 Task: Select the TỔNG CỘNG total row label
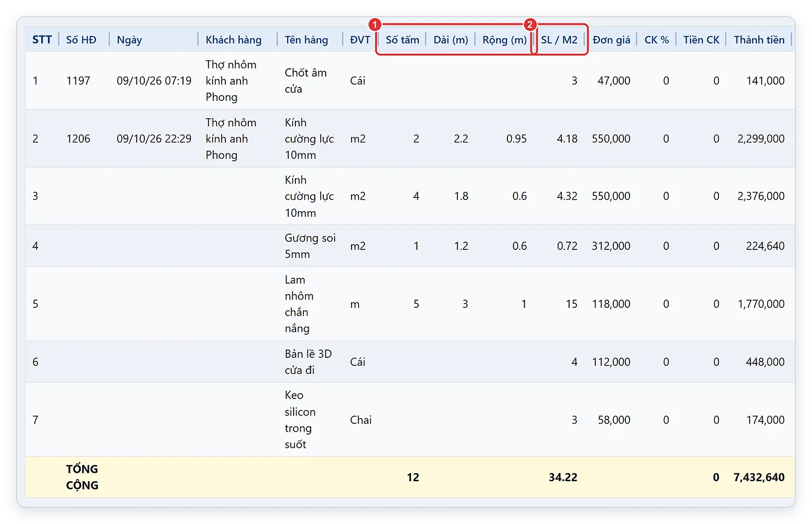click(x=82, y=477)
